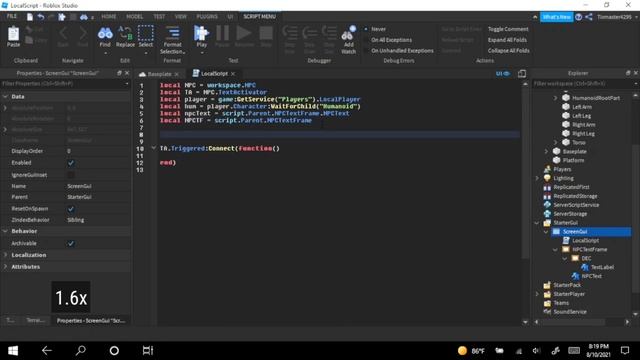Click the ServerScriptService icon in Explorer

coord(547,204)
